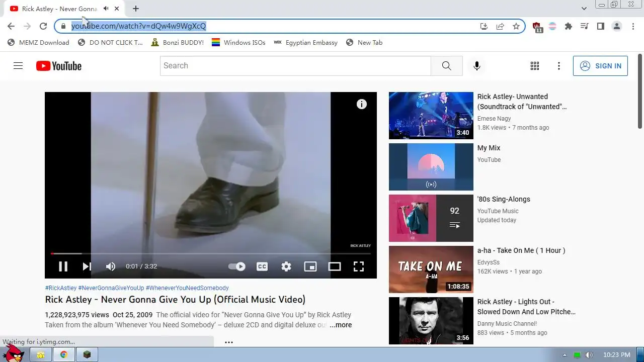Click the page vertical scrollbar
644x362 pixels.
pyautogui.click(x=640, y=90)
